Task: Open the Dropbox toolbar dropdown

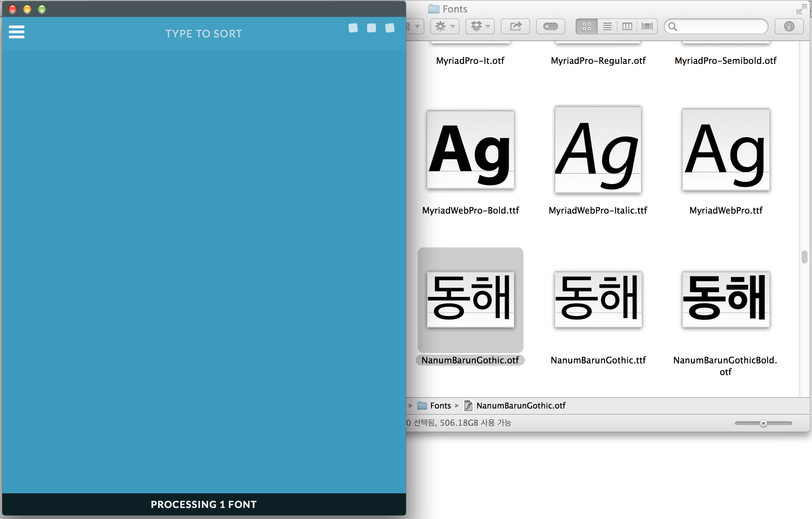Action: coord(480,26)
